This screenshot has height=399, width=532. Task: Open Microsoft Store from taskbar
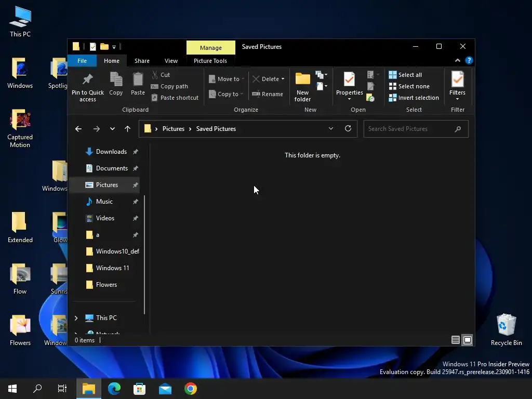pos(139,389)
